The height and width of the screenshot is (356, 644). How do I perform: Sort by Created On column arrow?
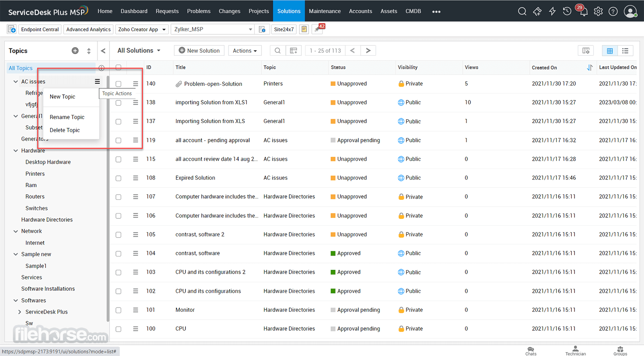(589, 67)
